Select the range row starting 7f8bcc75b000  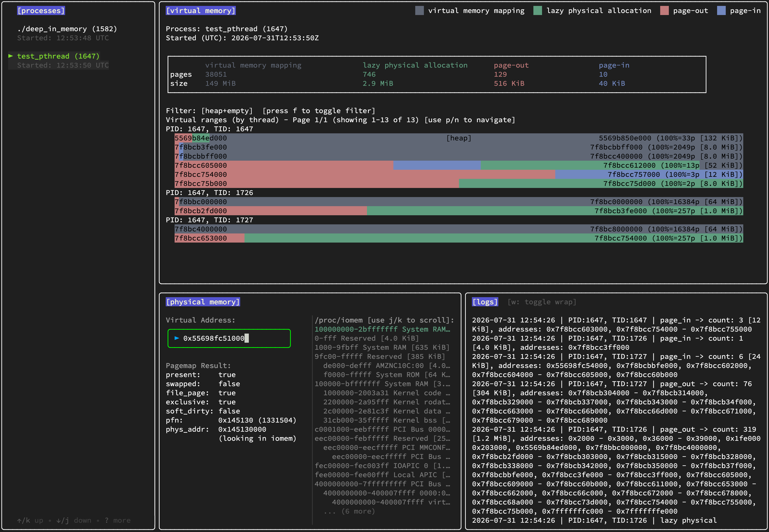tap(459, 183)
